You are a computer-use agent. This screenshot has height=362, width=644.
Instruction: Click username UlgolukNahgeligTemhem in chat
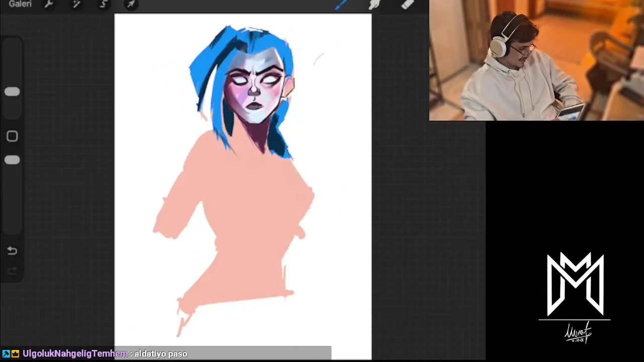point(75,354)
